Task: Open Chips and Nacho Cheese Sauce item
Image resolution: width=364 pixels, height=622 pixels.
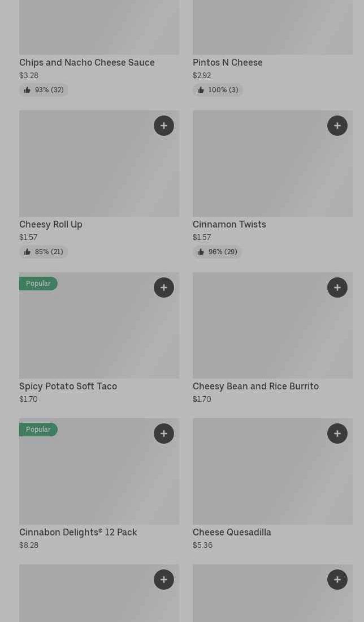Action: (87, 62)
